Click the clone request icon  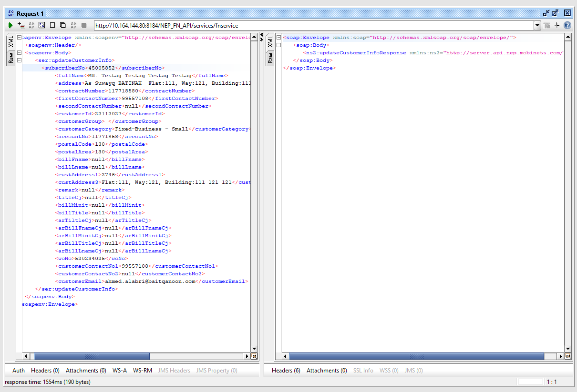click(63, 25)
